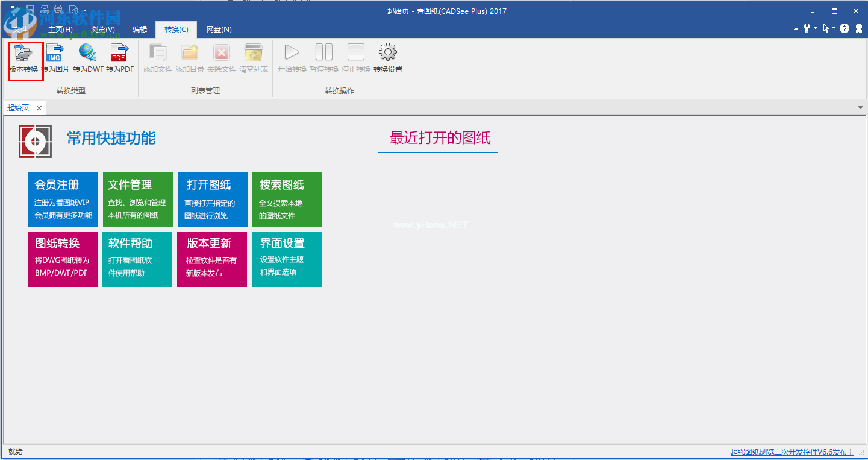Open help via the question mark icon
Image resolution: width=868 pixels, height=460 pixels.
[845, 28]
